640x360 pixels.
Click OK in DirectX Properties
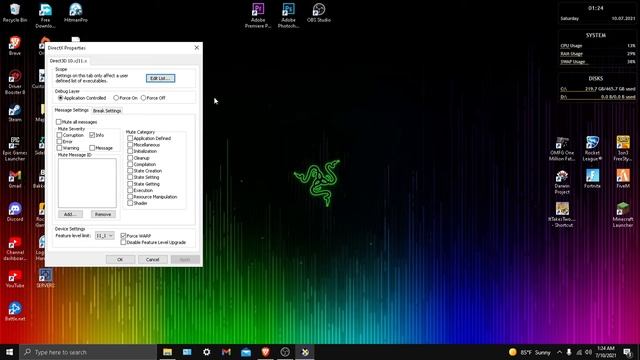pyautogui.click(x=120, y=260)
